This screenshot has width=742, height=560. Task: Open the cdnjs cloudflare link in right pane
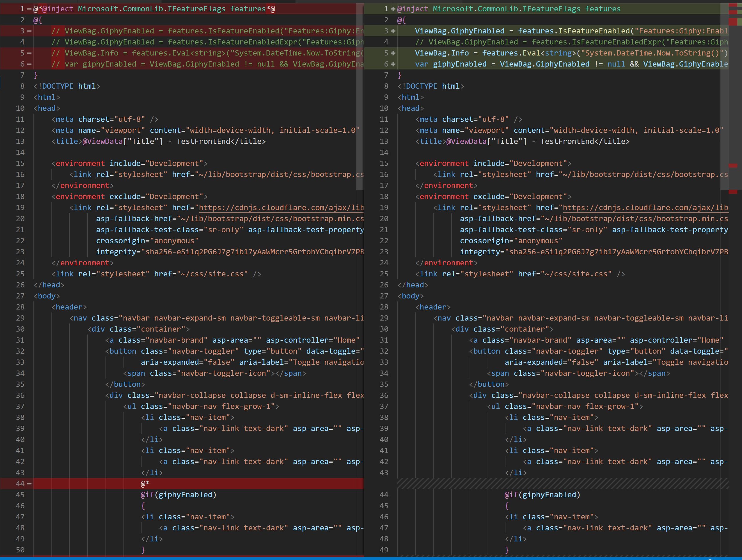(x=645, y=208)
